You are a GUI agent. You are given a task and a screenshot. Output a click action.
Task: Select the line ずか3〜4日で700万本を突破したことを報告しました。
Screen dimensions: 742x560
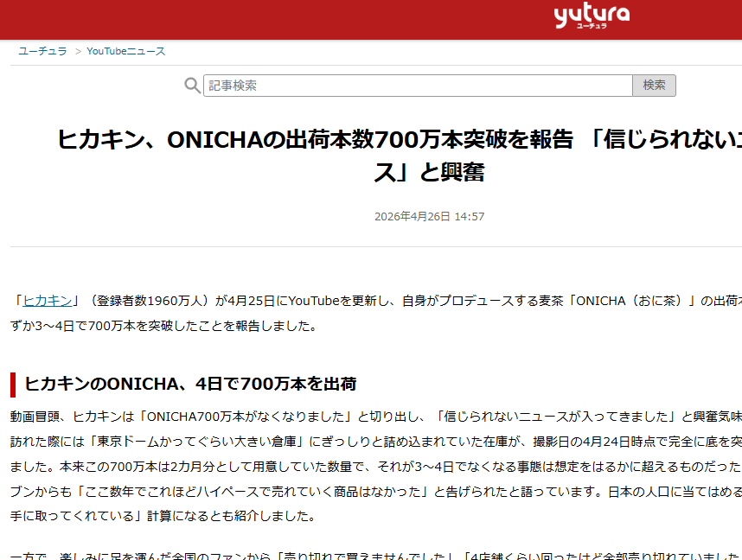pyautogui.click(x=163, y=326)
